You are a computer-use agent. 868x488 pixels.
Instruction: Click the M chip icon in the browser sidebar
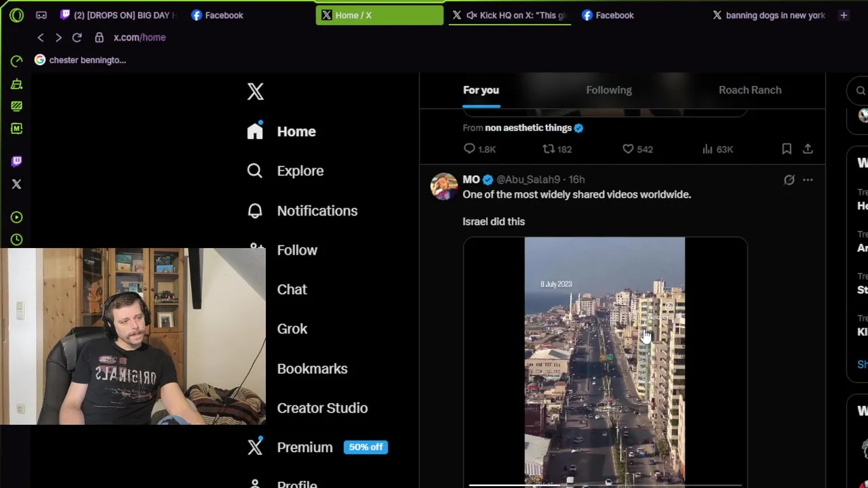[17, 128]
